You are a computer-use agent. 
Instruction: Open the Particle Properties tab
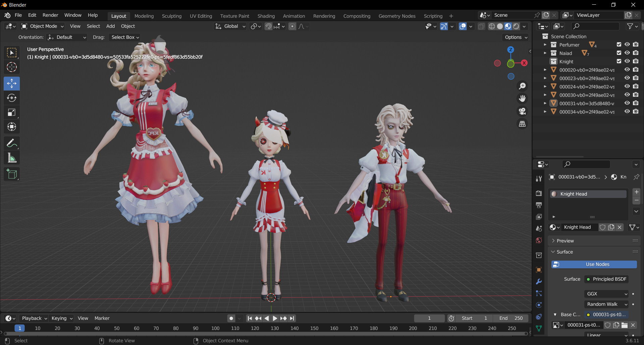pos(539,293)
